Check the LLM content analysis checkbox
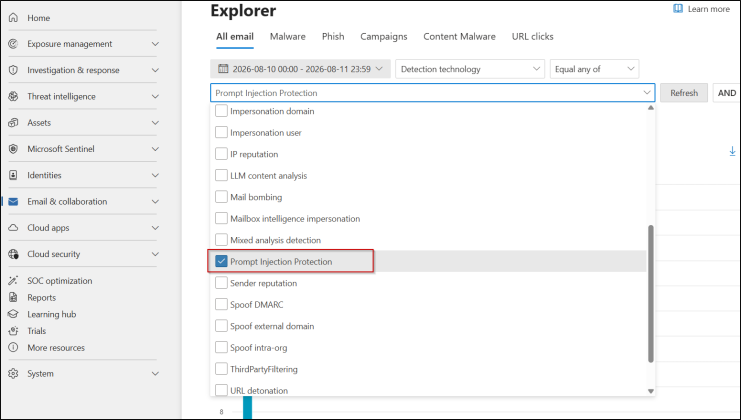 click(221, 175)
